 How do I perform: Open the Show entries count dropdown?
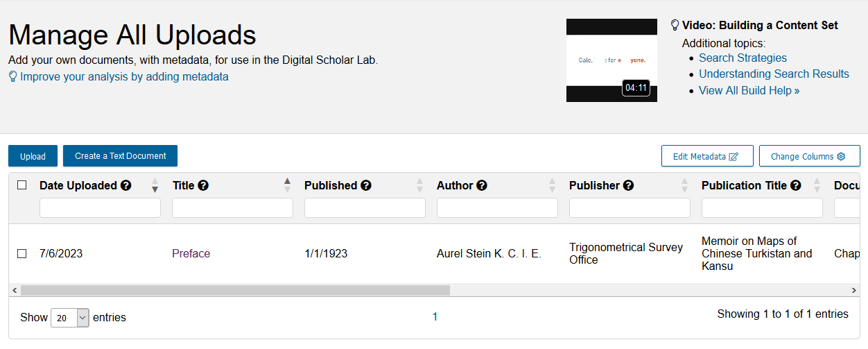click(x=70, y=318)
